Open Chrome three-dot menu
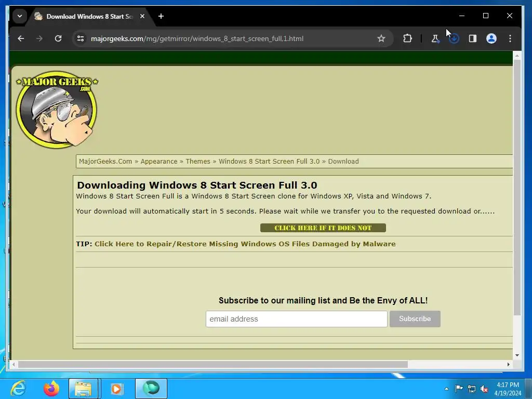The width and height of the screenshot is (532, 399). pyautogui.click(x=510, y=38)
